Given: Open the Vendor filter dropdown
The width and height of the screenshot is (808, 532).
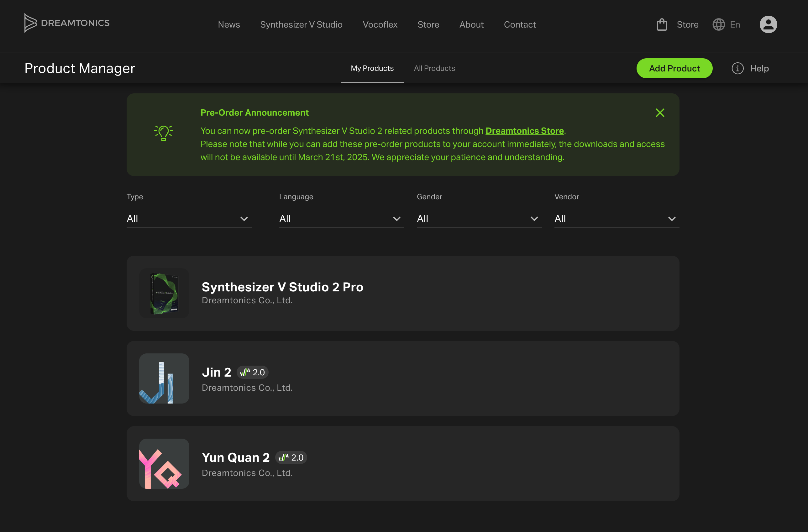Looking at the screenshot, I should click(616, 219).
